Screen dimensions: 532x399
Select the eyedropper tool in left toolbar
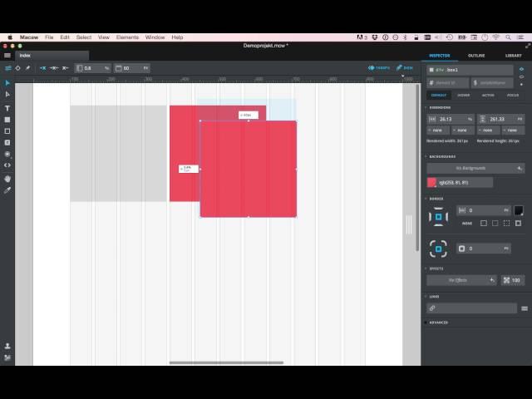point(7,190)
